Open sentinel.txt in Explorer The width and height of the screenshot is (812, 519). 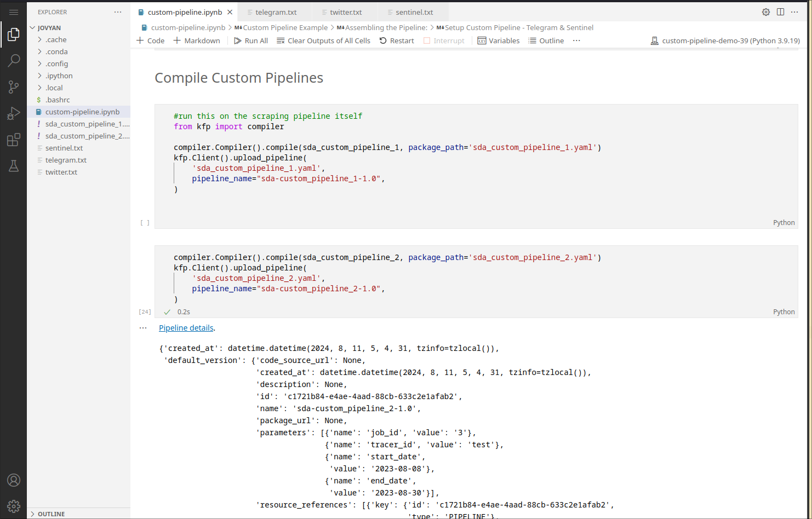tap(78, 148)
